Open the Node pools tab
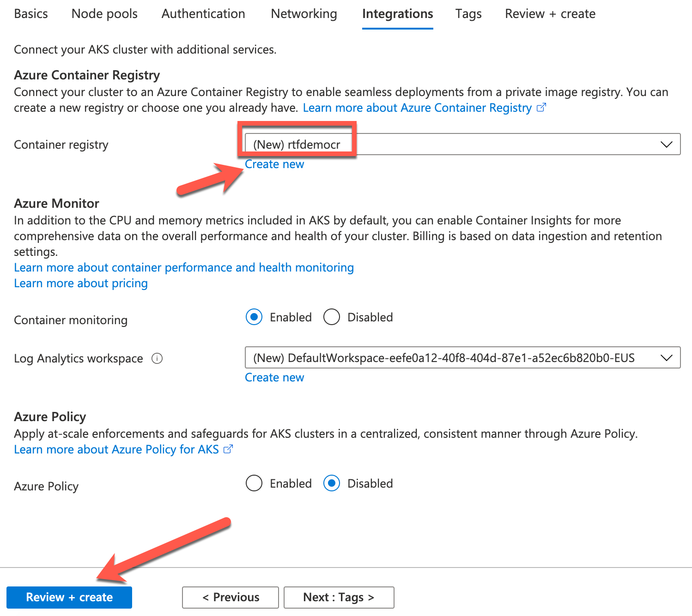This screenshot has width=692, height=616. tap(104, 14)
